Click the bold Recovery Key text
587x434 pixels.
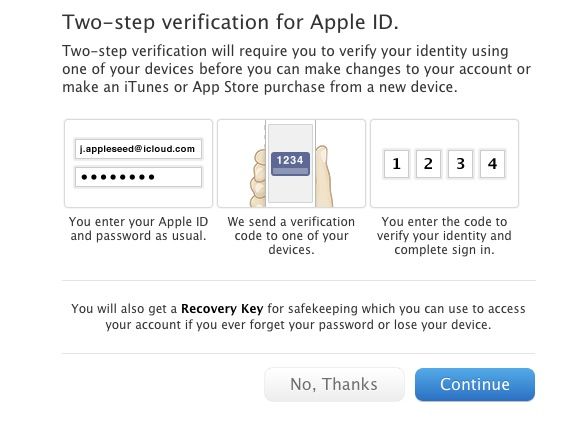[222, 309]
